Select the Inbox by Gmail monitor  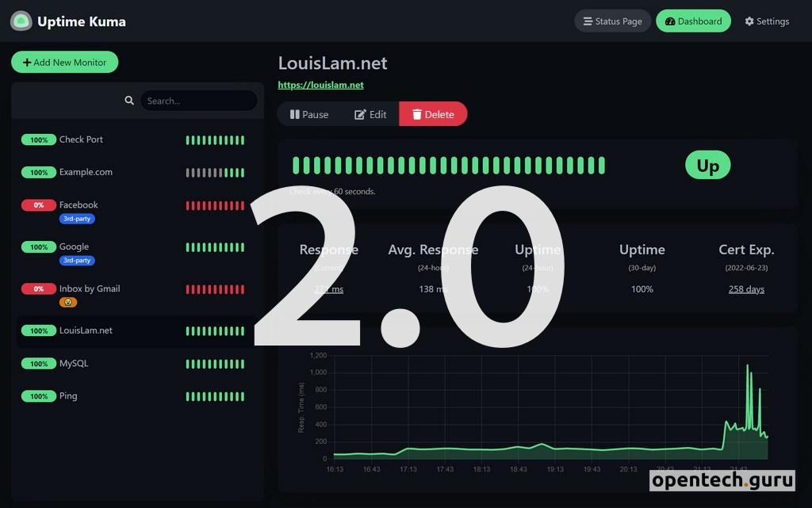[136, 294]
